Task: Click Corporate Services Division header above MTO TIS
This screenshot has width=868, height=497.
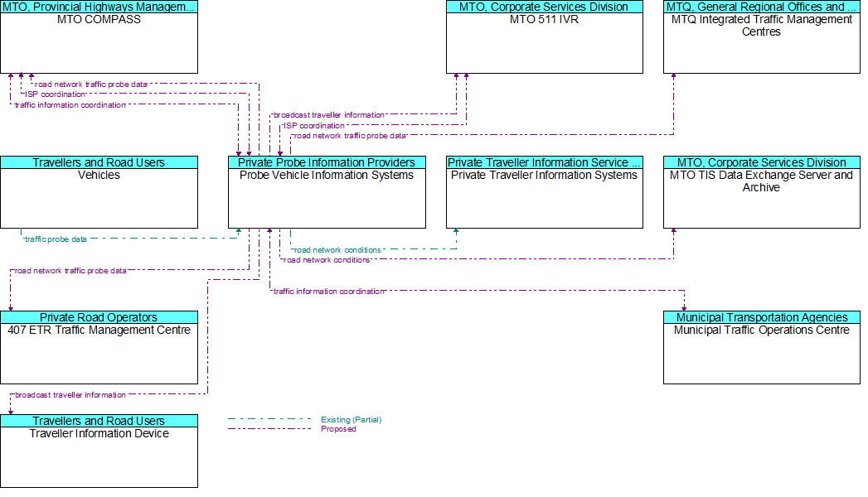Action: tap(762, 162)
